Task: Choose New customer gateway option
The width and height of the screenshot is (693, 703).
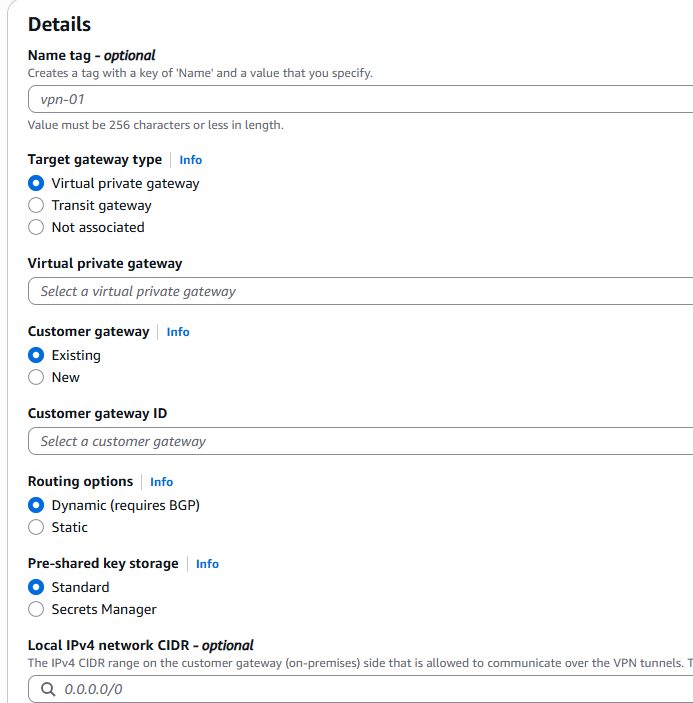Action: [36, 377]
